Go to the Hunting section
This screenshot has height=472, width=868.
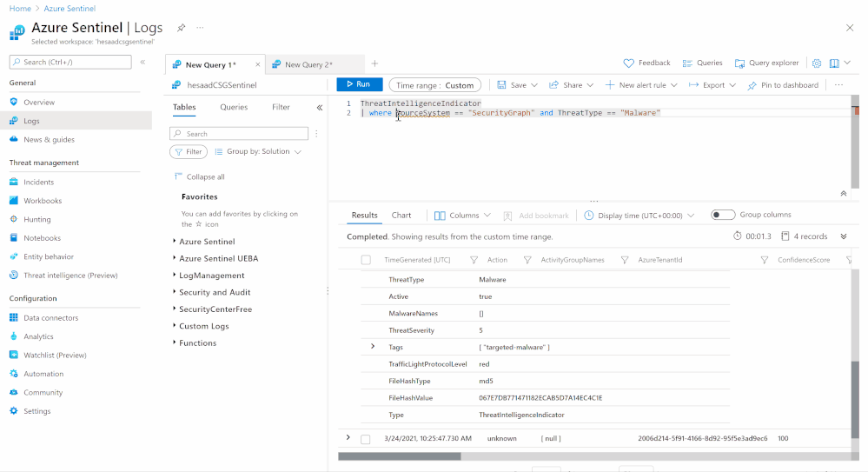click(36, 219)
